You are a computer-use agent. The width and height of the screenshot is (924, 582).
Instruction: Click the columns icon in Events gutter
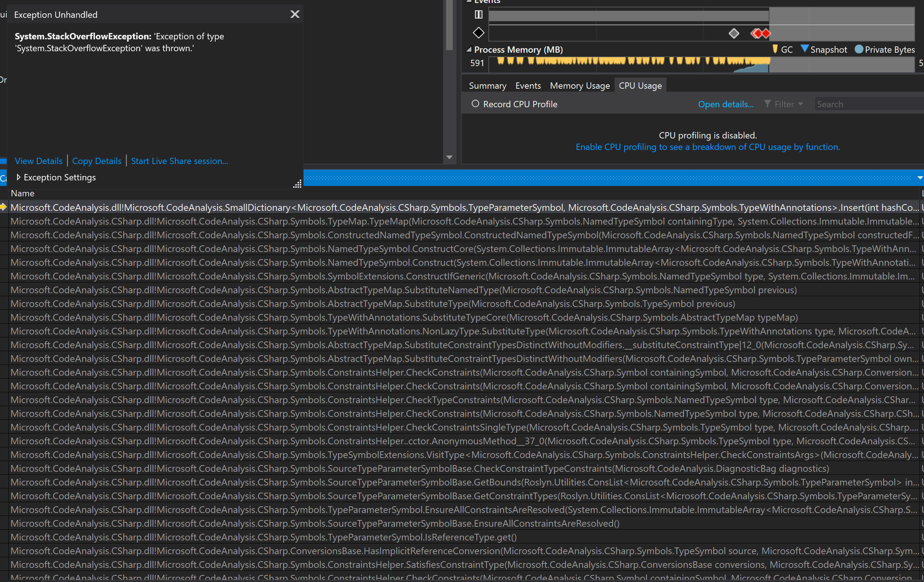(478, 14)
